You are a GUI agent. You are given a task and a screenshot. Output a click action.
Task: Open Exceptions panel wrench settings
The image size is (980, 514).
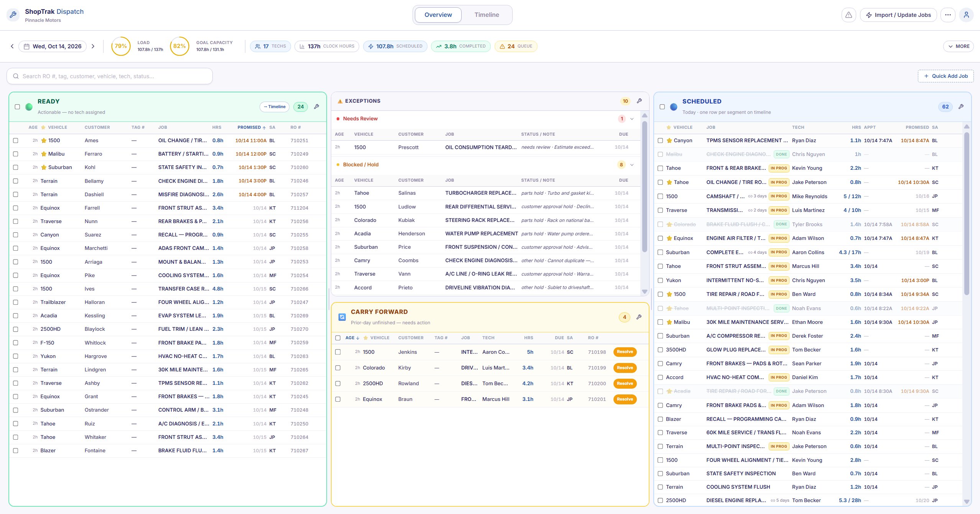[639, 101]
